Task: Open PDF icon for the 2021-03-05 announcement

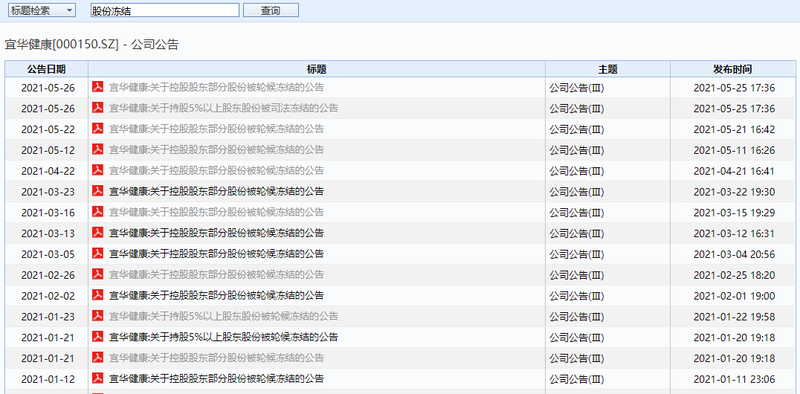Action: (97, 253)
